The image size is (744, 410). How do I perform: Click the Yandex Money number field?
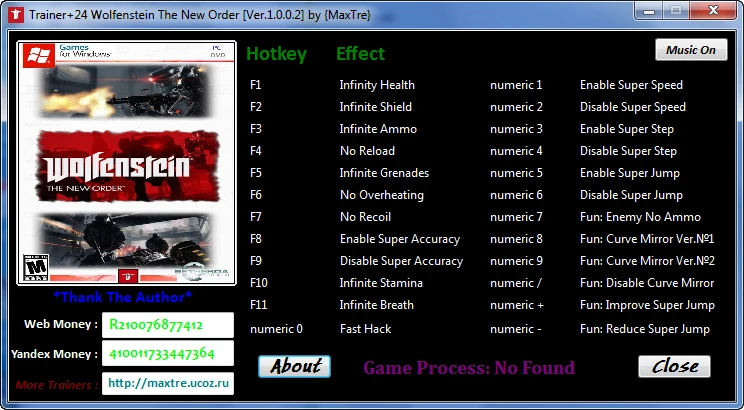point(167,354)
